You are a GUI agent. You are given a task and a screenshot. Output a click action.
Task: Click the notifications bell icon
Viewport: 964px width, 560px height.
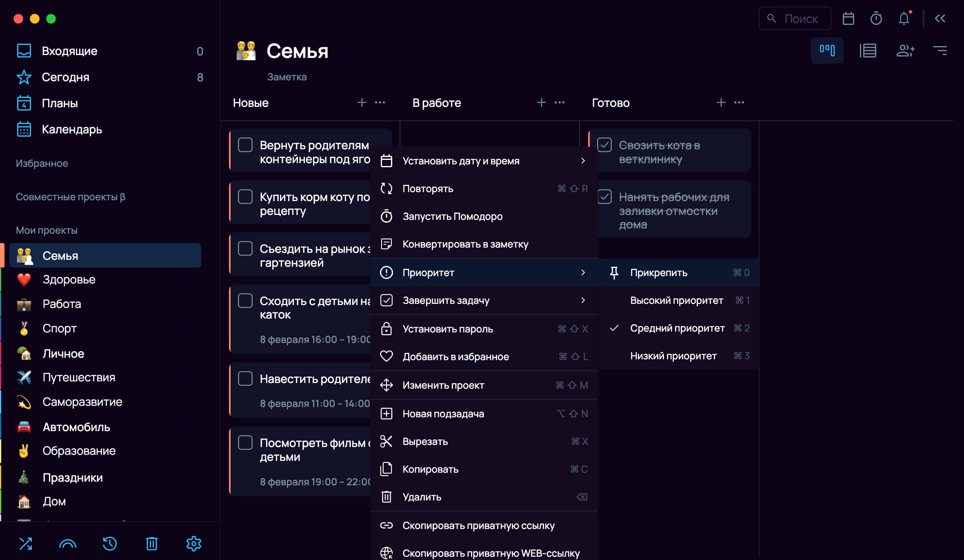904,19
